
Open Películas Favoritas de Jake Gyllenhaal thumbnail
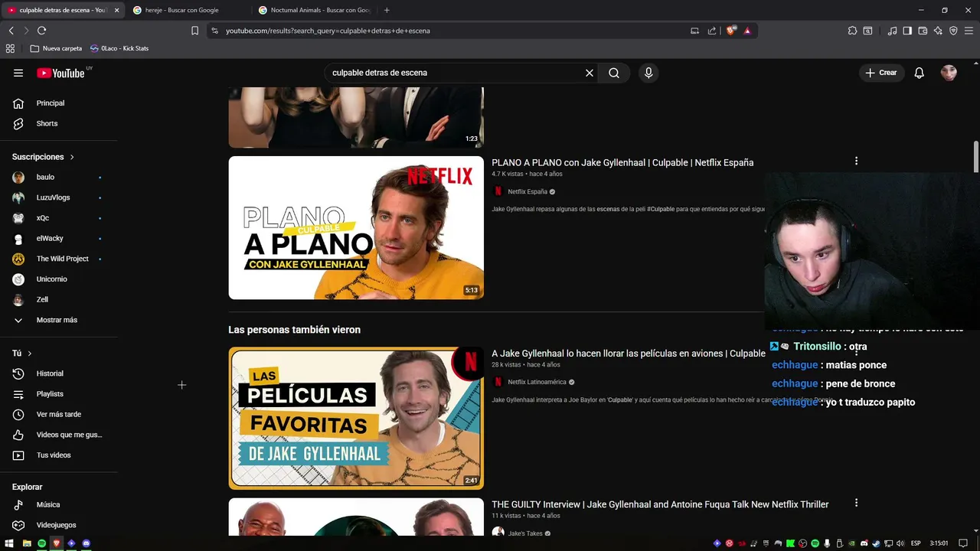(356, 418)
